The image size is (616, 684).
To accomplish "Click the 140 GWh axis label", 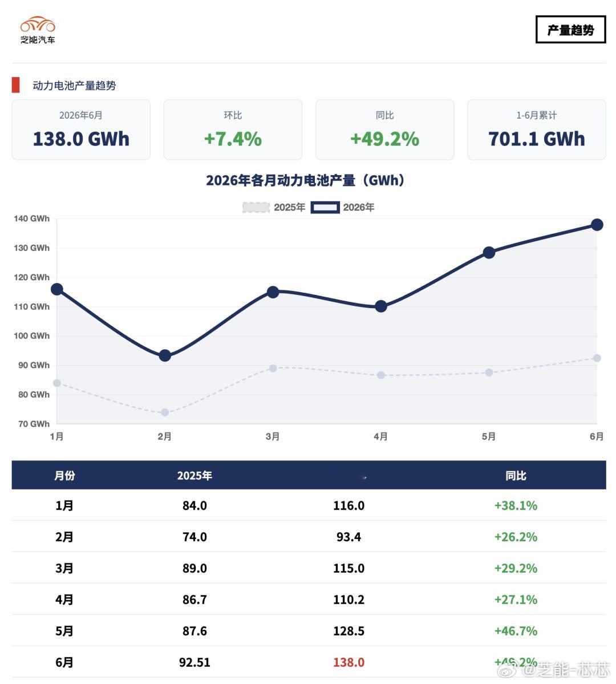I will tap(32, 218).
